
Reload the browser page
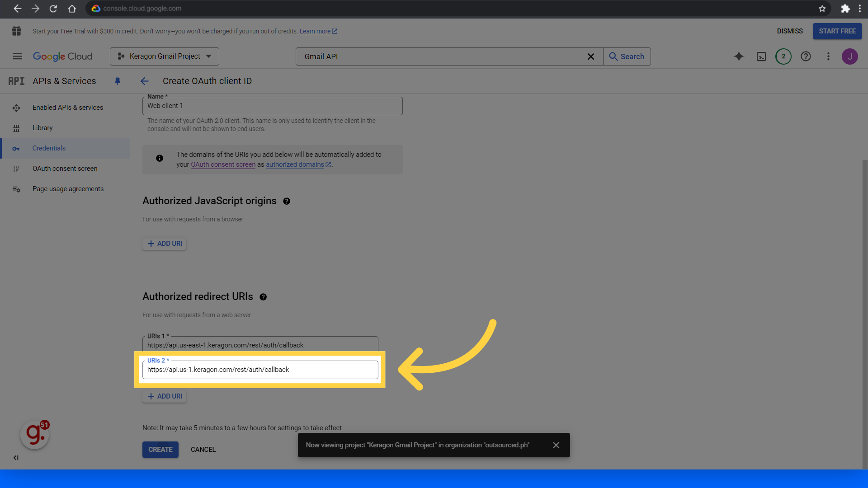click(x=53, y=9)
